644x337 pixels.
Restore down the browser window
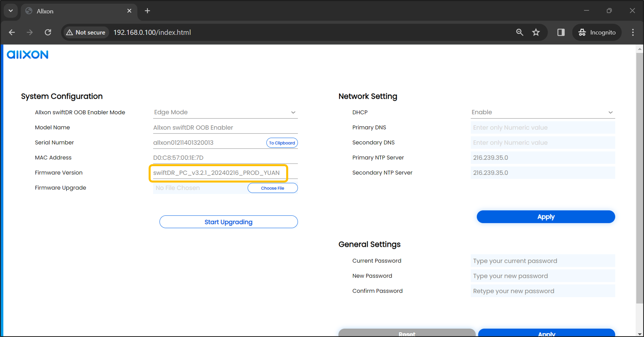tap(609, 11)
